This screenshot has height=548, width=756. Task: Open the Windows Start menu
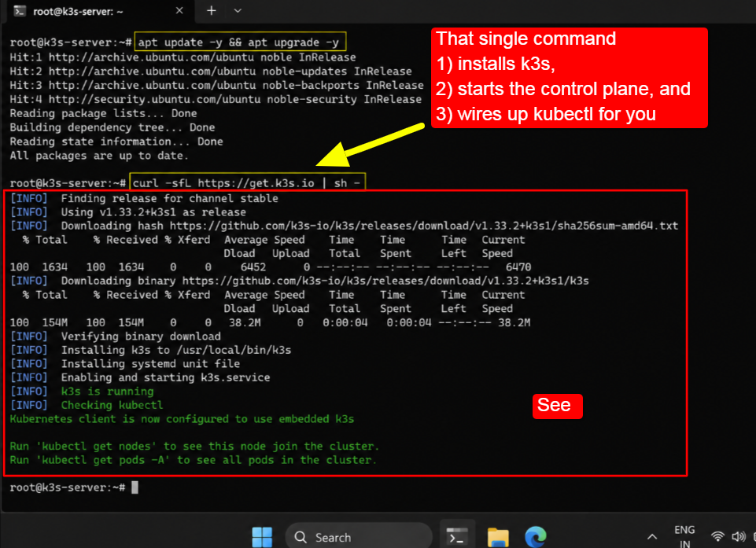click(262, 537)
